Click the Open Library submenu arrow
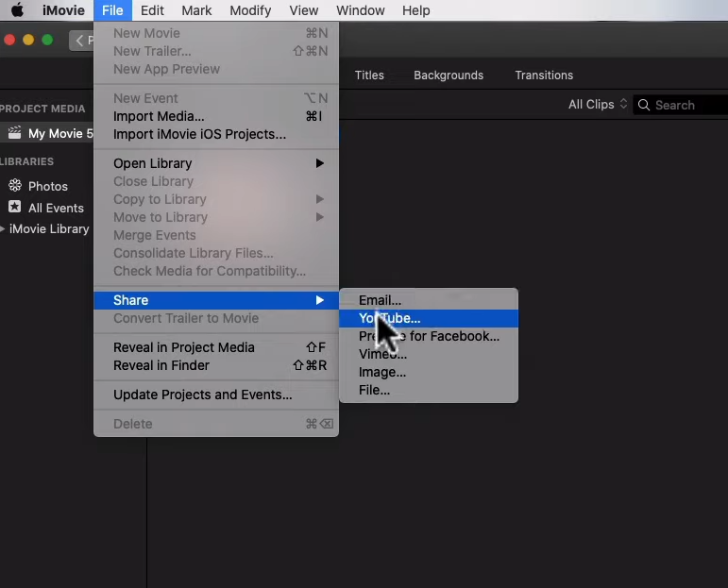Image resolution: width=728 pixels, height=588 pixels. coord(320,163)
